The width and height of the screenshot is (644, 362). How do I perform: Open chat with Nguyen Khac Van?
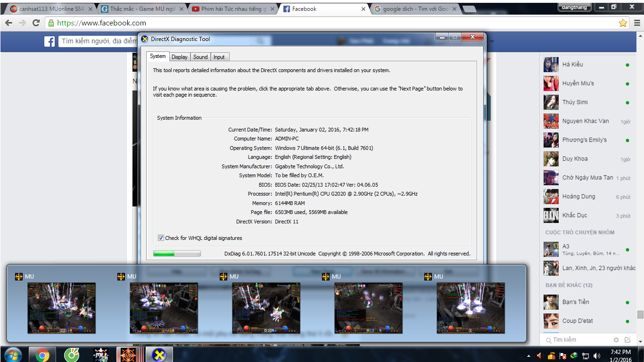point(587,121)
